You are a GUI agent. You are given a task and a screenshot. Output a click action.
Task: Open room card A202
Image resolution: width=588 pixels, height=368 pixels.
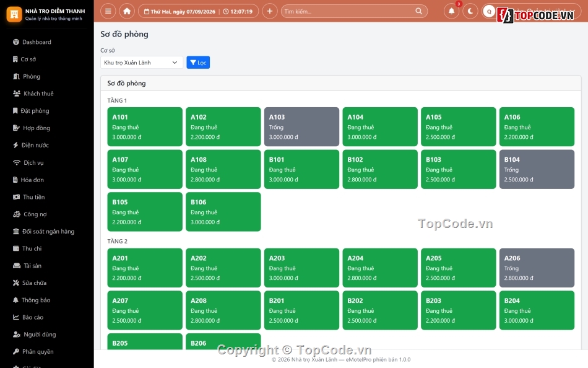click(223, 268)
